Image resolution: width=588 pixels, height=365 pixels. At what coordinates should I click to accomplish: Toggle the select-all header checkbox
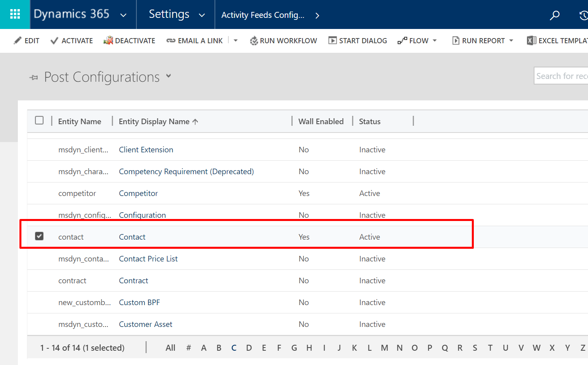coord(39,120)
